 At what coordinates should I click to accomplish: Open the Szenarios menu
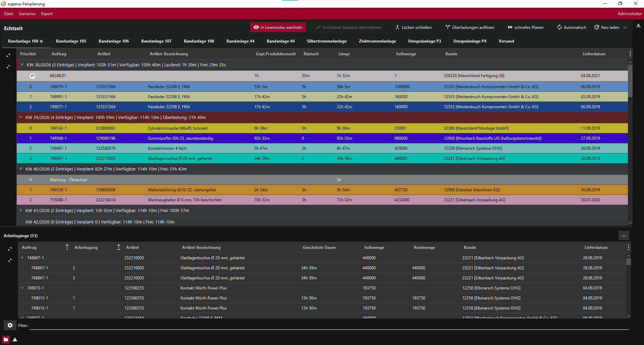pos(27,14)
